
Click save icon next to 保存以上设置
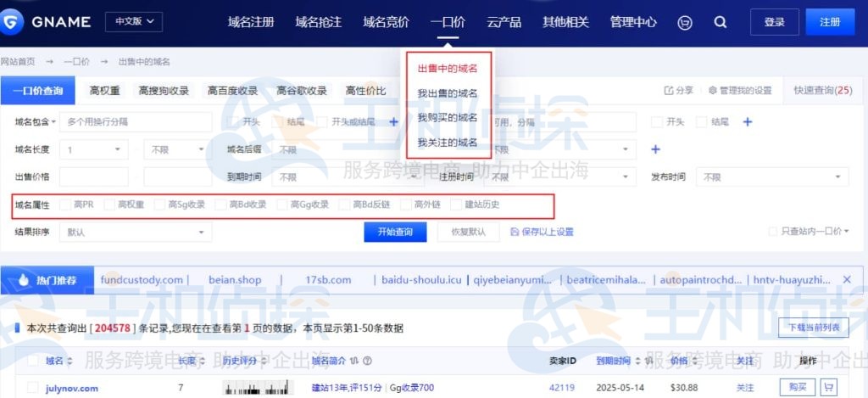(x=515, y=232)
